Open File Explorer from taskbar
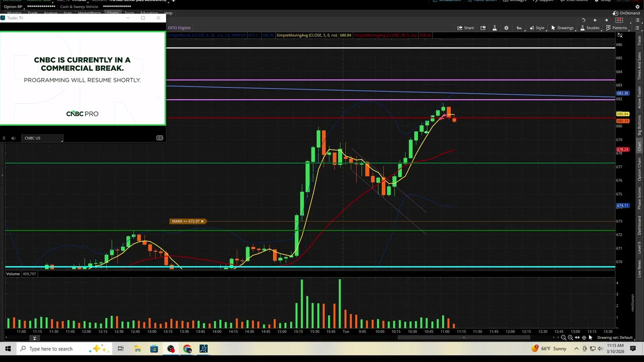644x362 pixels. click(x=137, y=348)
